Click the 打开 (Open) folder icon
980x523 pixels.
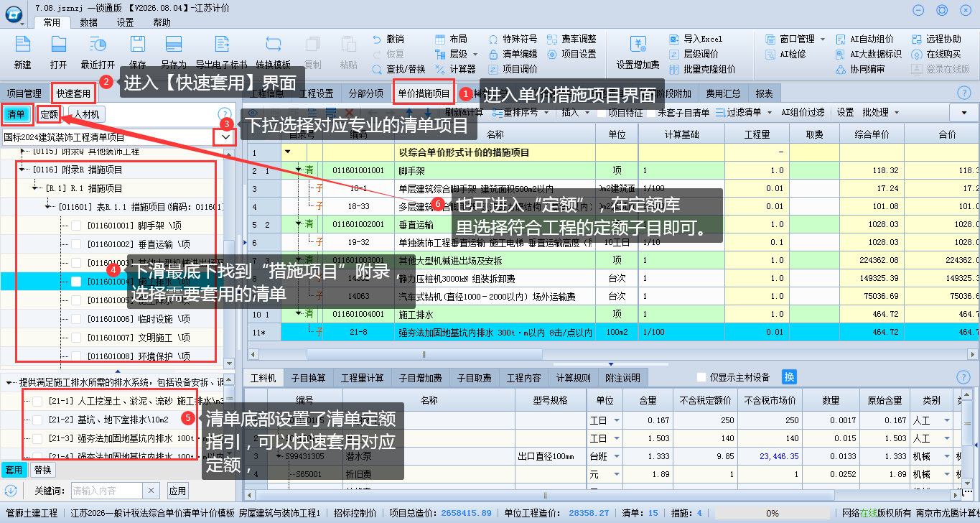click(x=59, y=45)
